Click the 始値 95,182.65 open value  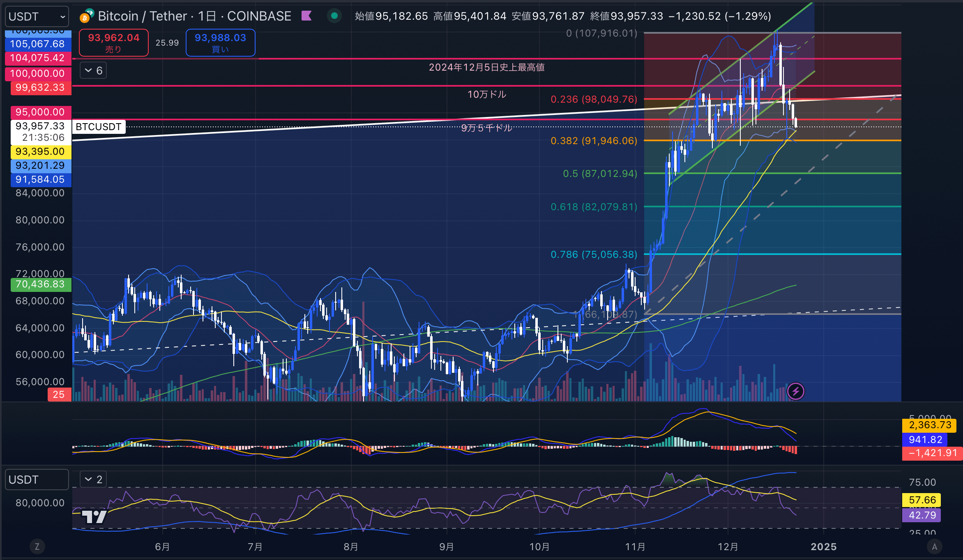click(391, 16)
